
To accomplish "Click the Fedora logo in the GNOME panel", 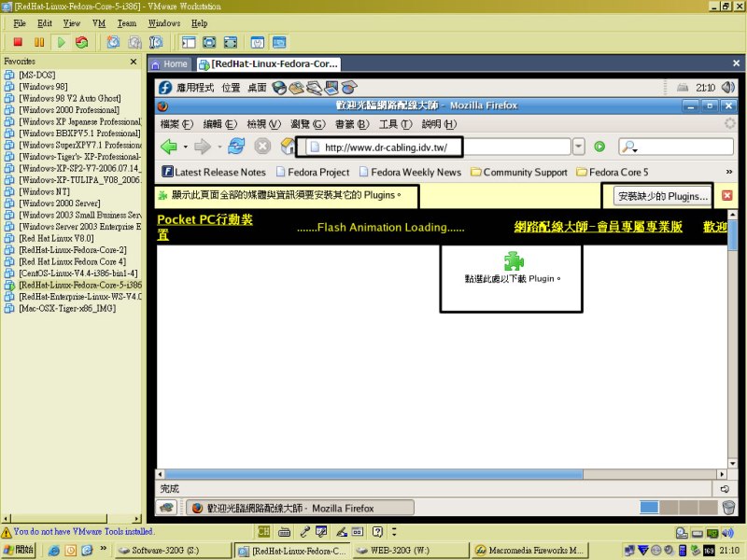I will [165, 88].
